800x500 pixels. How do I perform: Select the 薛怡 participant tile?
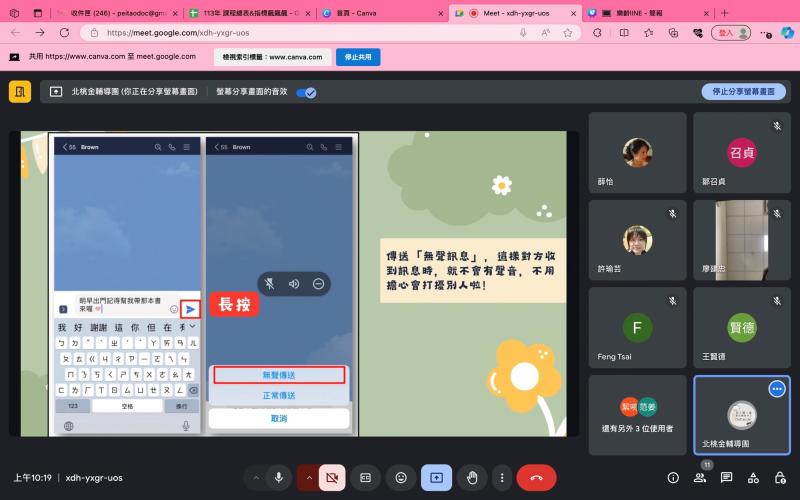[x=637, y=153]
